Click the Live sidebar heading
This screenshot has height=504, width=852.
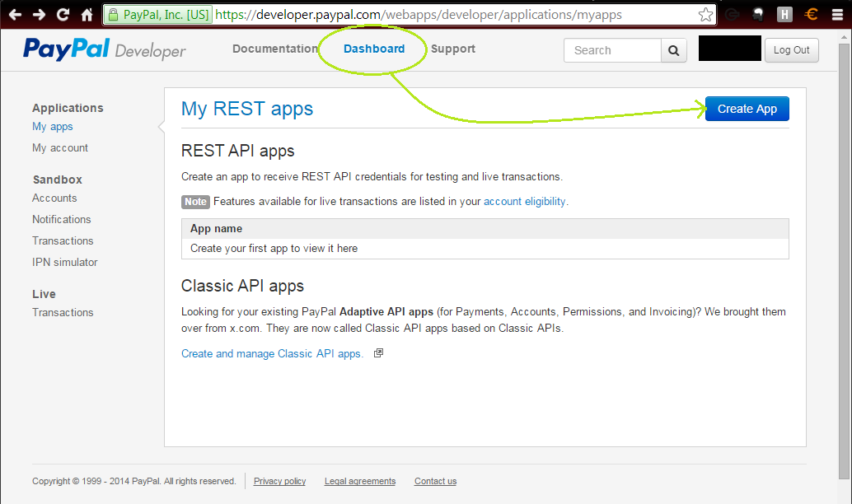[x=44, y=294]
